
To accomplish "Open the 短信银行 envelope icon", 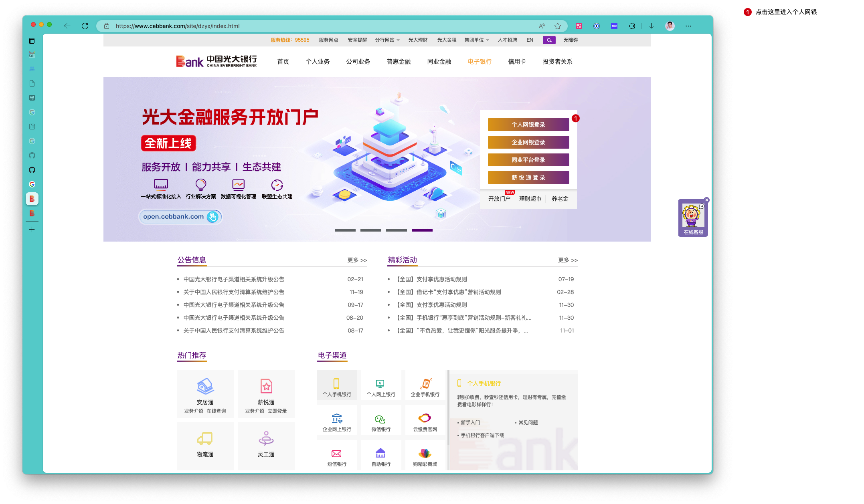I will tap(336, 454).
